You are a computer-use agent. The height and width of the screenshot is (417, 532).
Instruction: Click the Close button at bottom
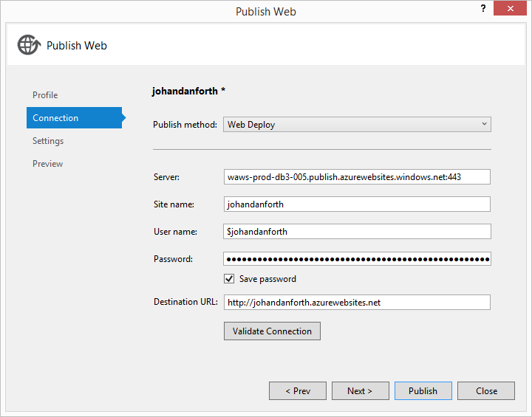coord(486,391)
